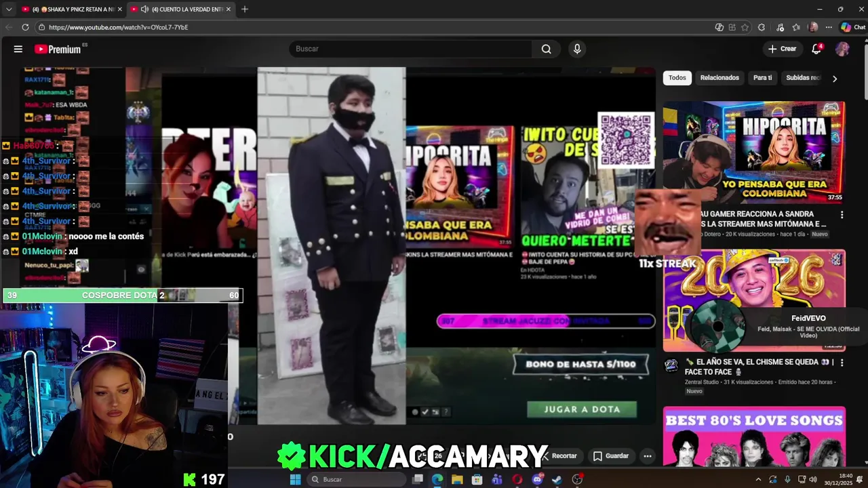This screenshot has width=868, height=488.
Task: Click the browser address bar URL
Action: pyautogui.click(x=118, y=27)
